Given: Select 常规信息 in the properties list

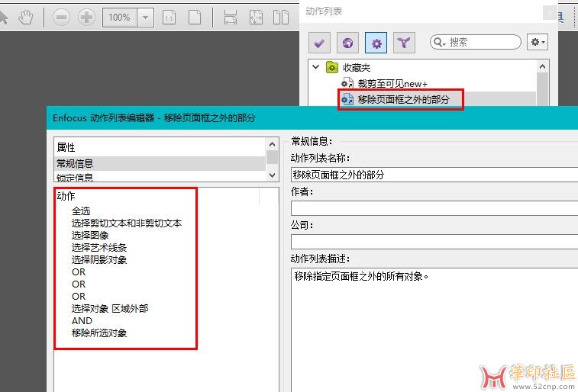Looking at the screenshot, I should tap(75, 163).
